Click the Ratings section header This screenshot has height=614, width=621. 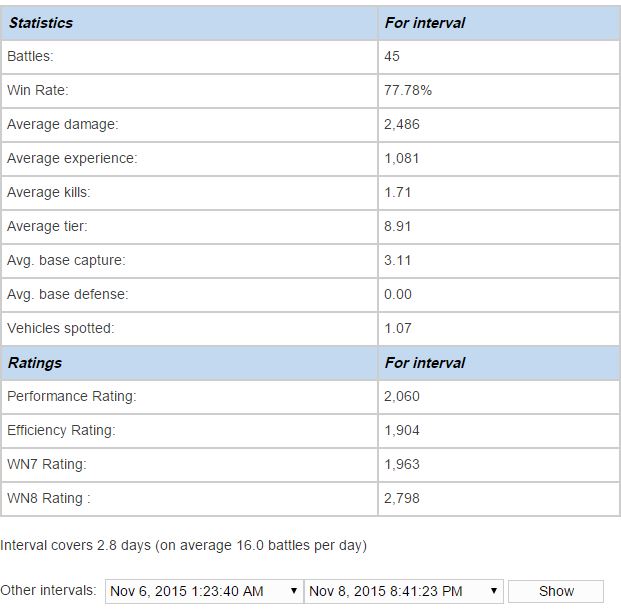(34, 362)
